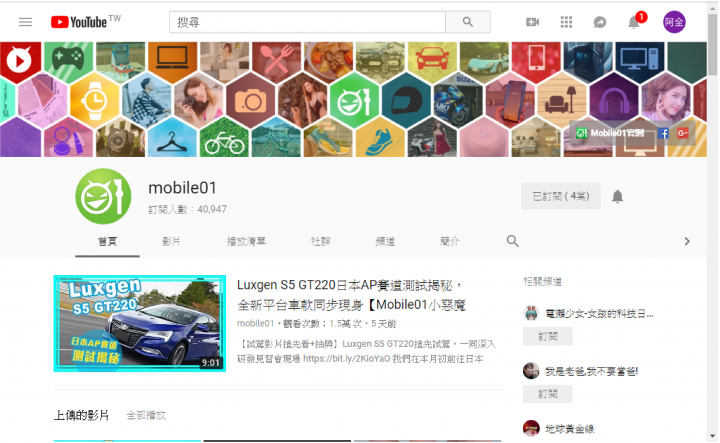Open the YouTube apps grid
Viewport: 720px width, 443px height.
566,22
